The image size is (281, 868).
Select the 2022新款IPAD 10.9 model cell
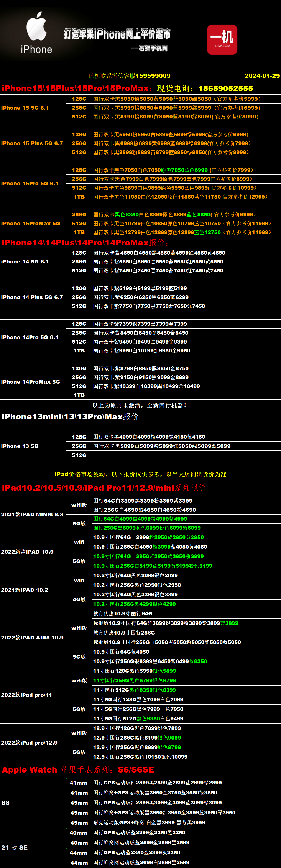pos(33,552)
